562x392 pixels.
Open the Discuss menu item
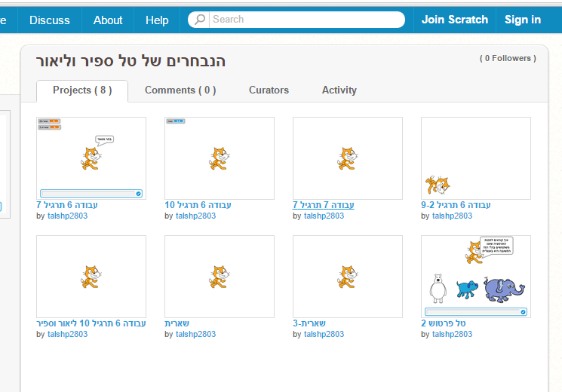(50, 20)
